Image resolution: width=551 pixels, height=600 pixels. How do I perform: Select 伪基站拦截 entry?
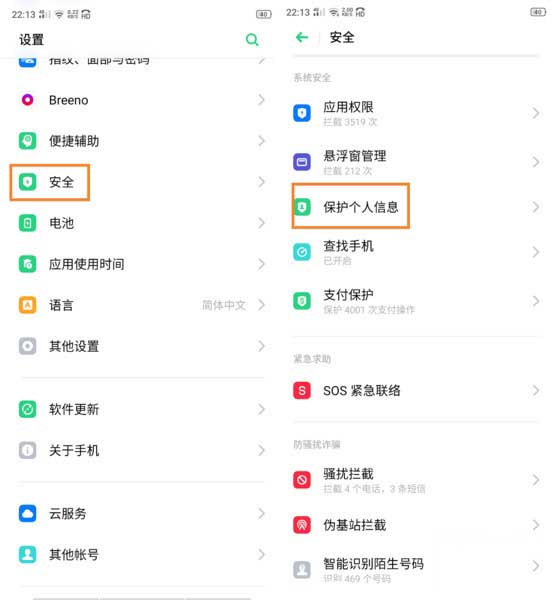tap(417, 525)
